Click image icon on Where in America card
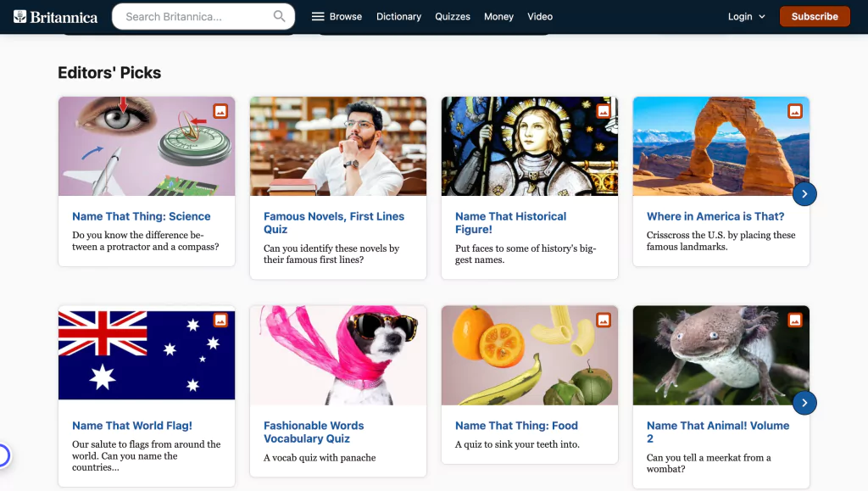Screen dimensions: 868x491 click(x=795, y=111)
